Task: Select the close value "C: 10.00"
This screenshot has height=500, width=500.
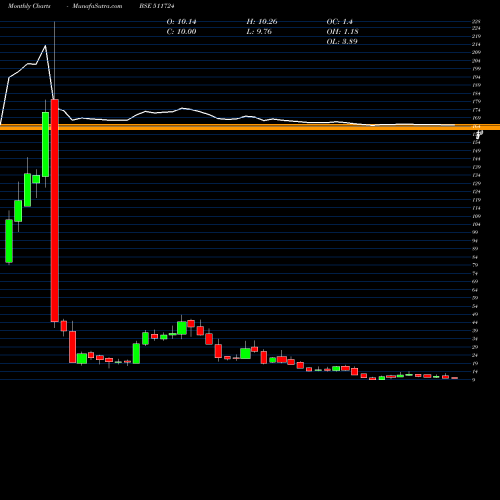Action: [x=181, y=32]
